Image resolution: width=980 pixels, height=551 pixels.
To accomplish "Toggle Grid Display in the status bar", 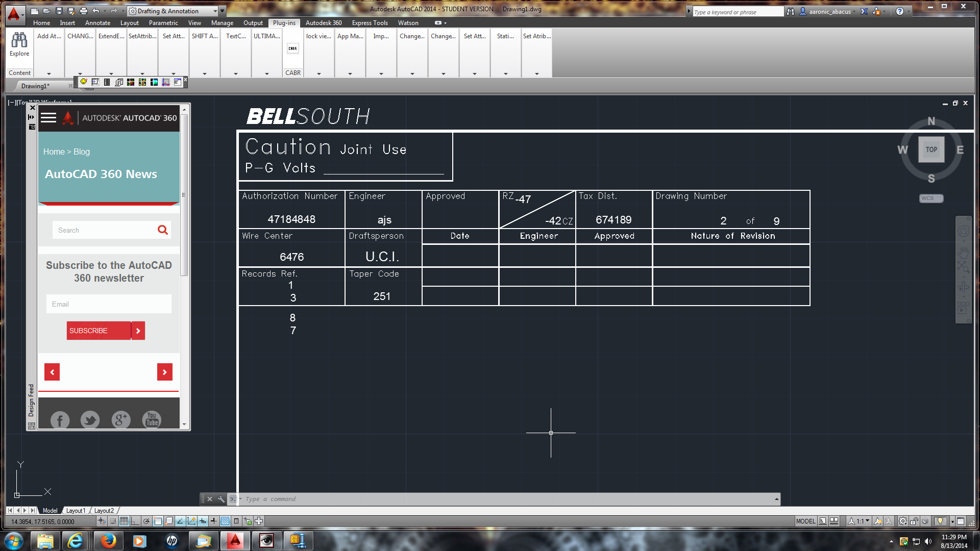I will pyautogui.click(x=124, y=521).
